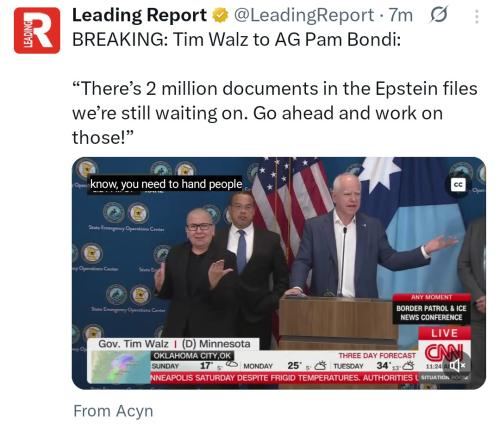Click the CNN logo in video
500x435 pixels.
pos(443,353)
